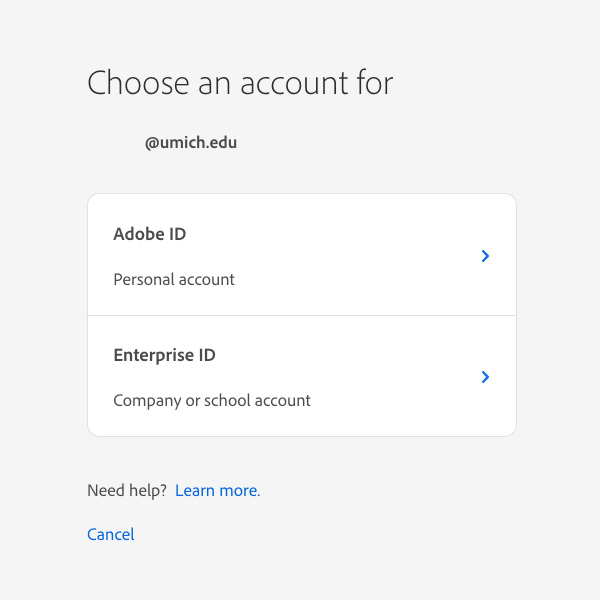Click the bold "Adobe ID" title

150,234
